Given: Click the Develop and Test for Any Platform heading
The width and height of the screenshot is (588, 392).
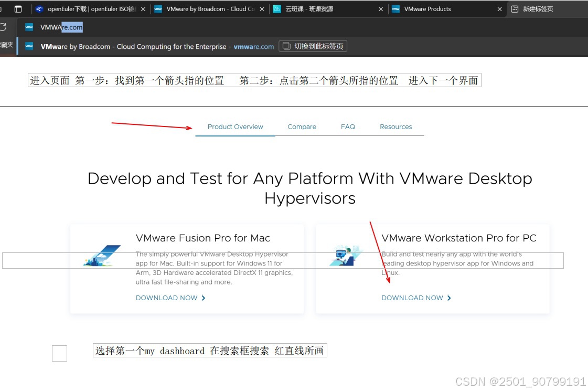Looking at the screenshot, I should pyautogui.click(x=310, y=188).
